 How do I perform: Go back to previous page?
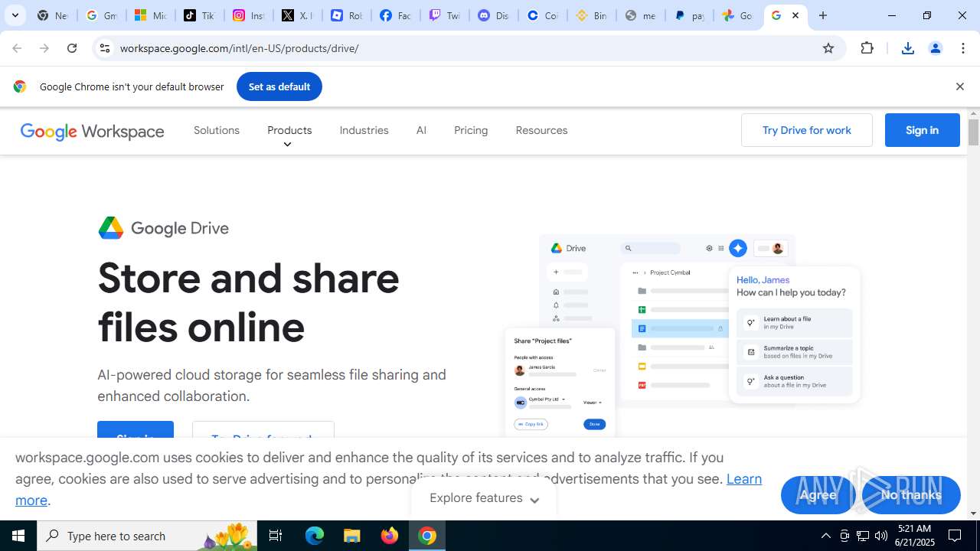[17, 48]
